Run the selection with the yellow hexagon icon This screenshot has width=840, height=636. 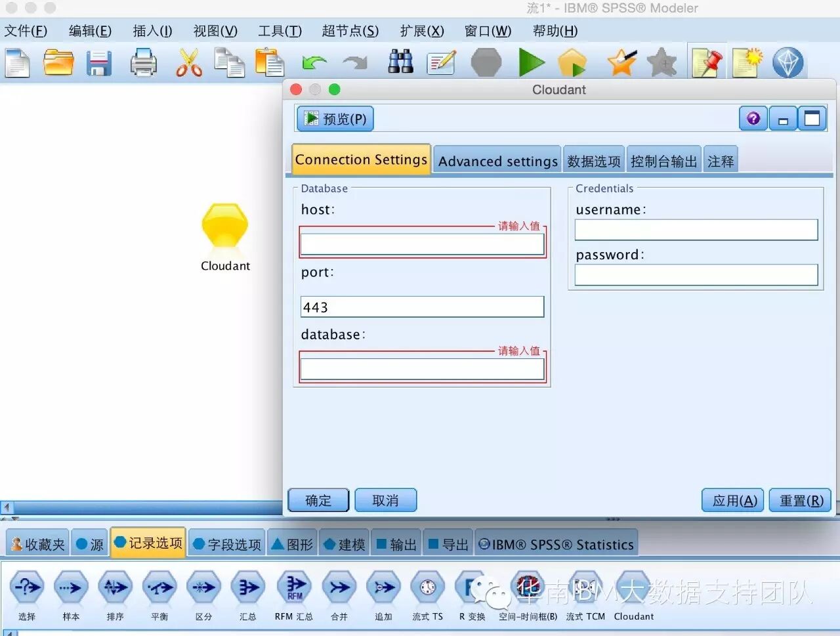pos(572,63)
